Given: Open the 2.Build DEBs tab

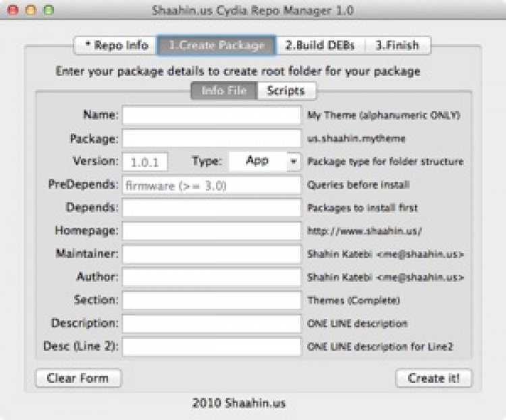Looking at the screenshot, I should coord(320,45).
